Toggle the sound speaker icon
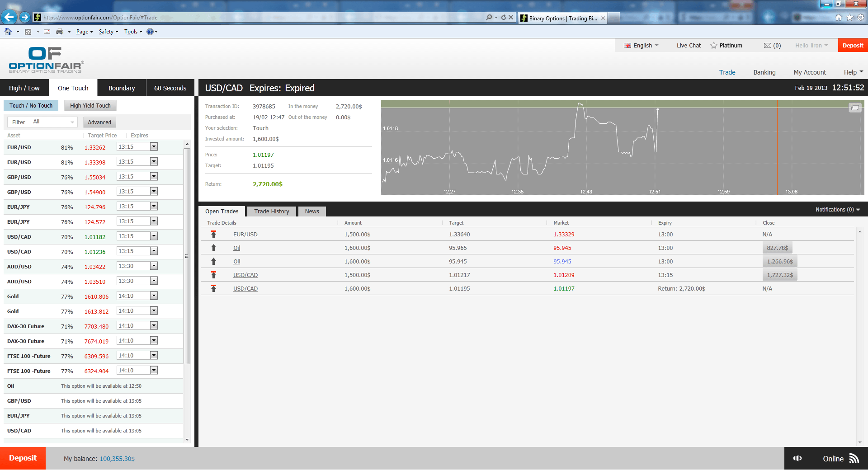The width and height of the screenshot is (868, 470). [797, 458]
